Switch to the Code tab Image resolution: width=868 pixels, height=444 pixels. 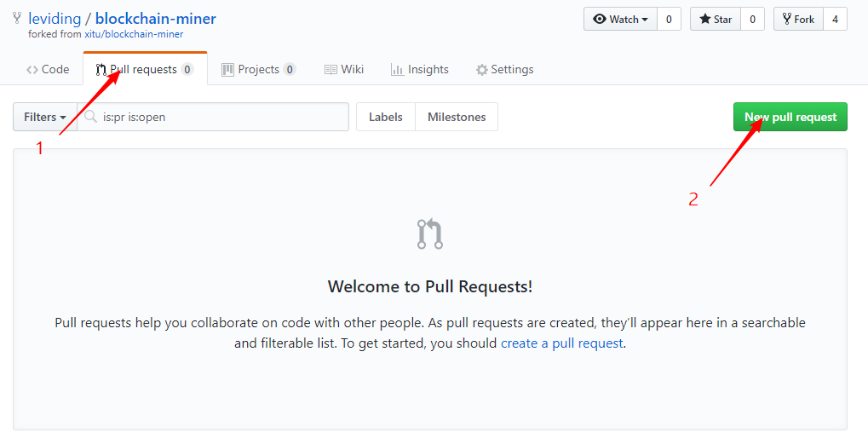click(x=49, y=69)
